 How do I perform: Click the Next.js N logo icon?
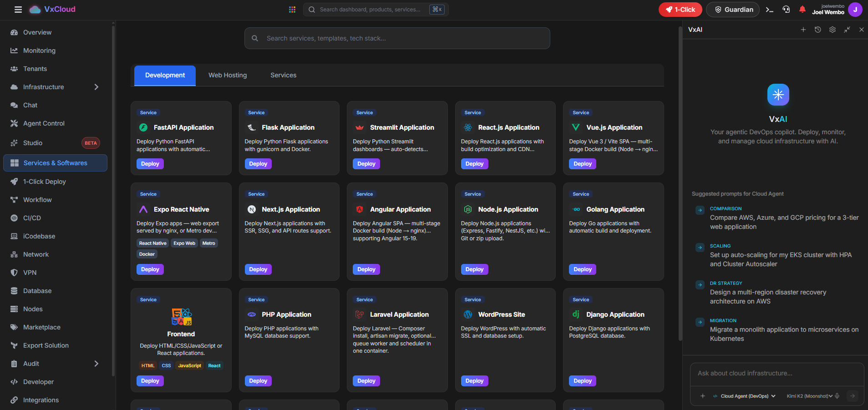(252, 209)
